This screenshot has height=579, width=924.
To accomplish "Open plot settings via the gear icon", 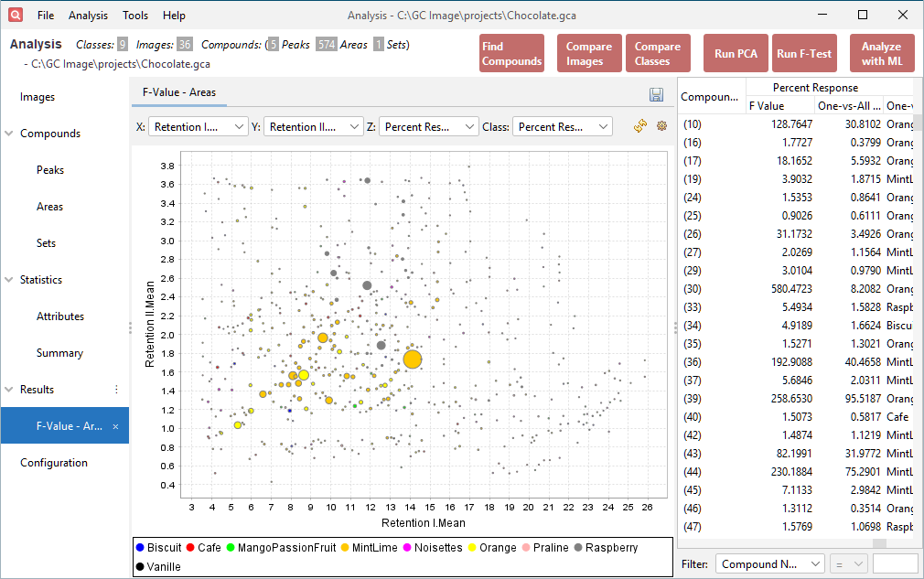I will click(661, 126).
